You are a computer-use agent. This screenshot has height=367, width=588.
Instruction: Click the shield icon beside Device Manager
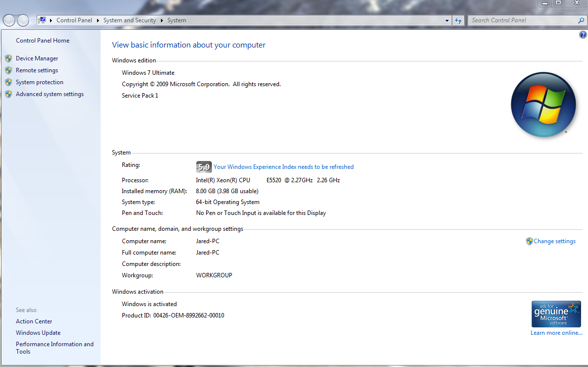tap(8, 58)
